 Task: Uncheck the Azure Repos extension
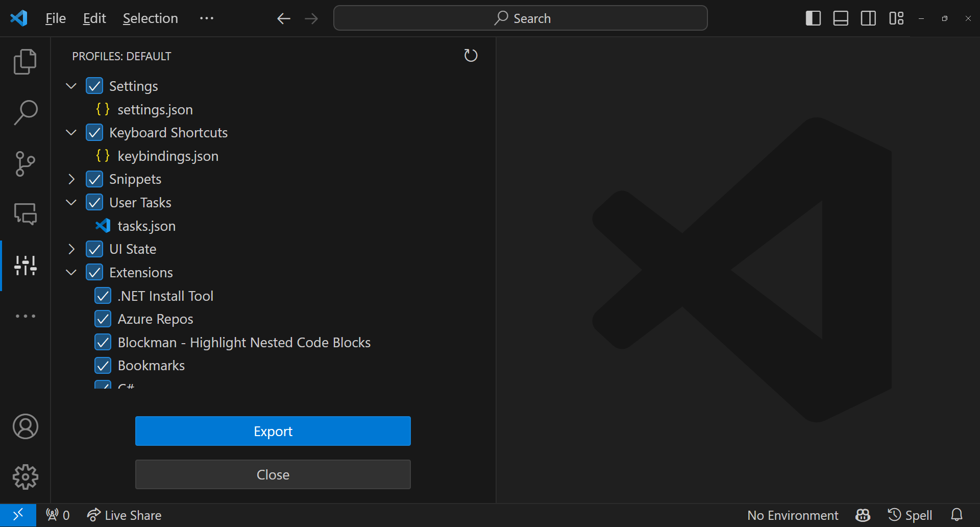[103, 319]
